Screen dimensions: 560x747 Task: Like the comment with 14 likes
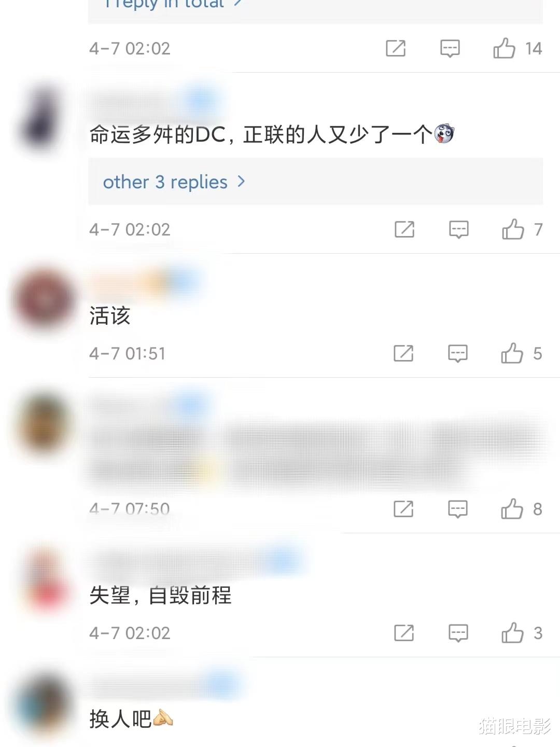[x=504, y=48]
